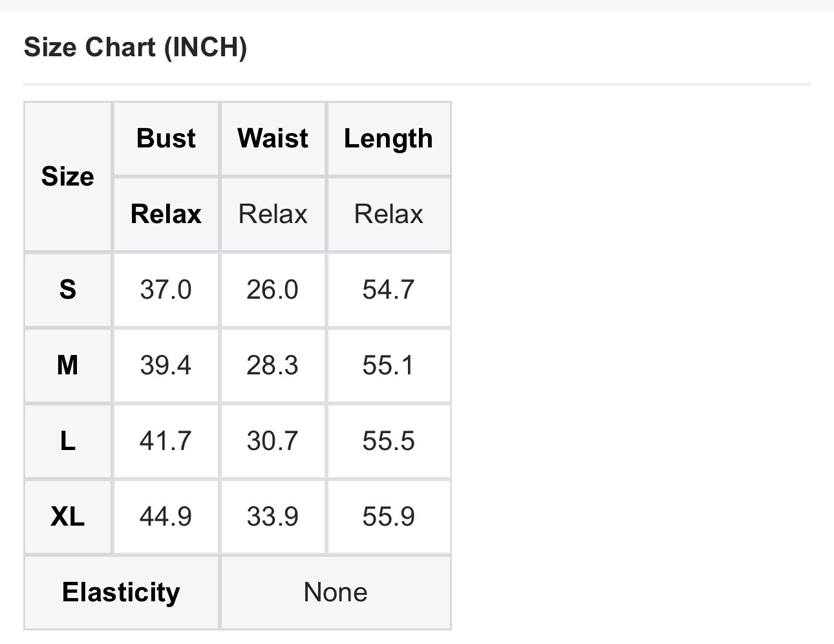Select the 44.9 bust value
Viewport: 834px width, 644px height.
tap(166, 517)
